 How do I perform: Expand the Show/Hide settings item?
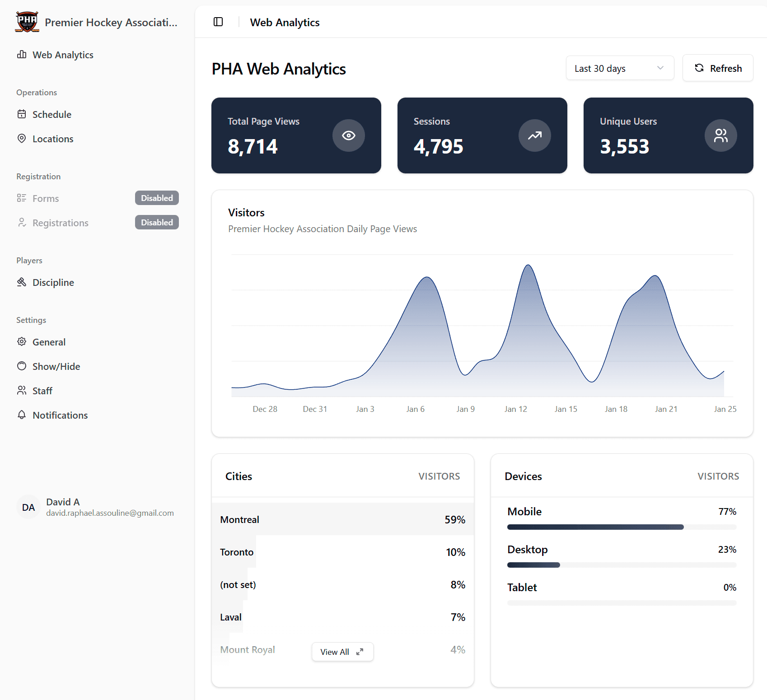tap(56, 366)
